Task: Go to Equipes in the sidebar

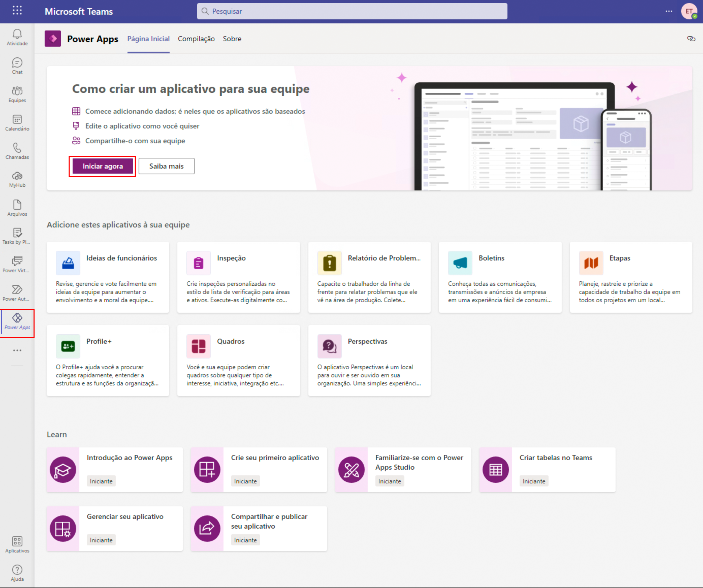Action: tap(17, 94)
